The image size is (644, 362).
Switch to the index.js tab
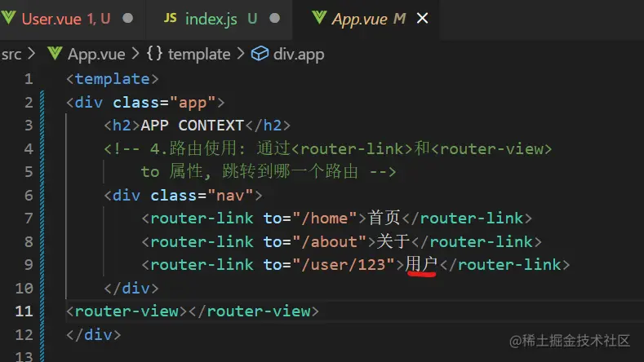(220, 19)
